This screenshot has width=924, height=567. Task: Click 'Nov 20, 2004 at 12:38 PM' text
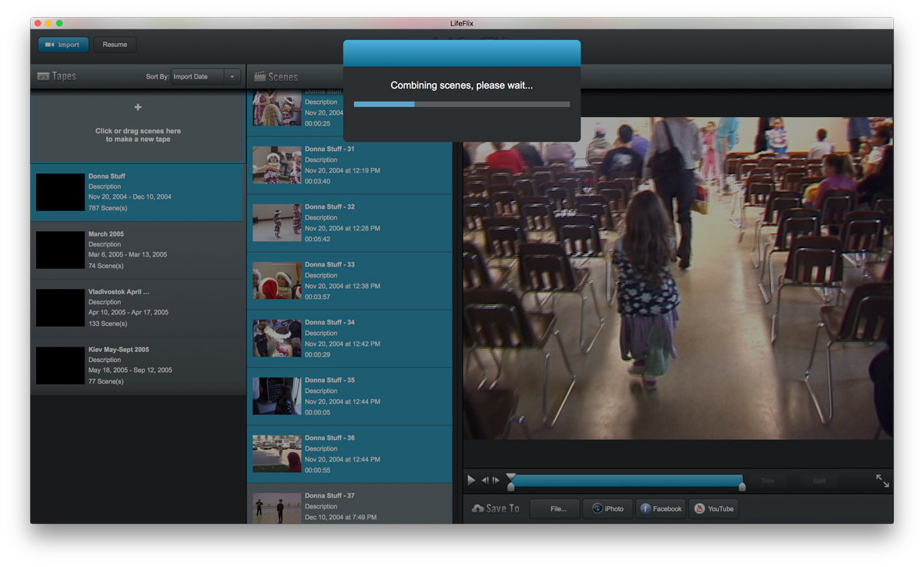(343, 286)
